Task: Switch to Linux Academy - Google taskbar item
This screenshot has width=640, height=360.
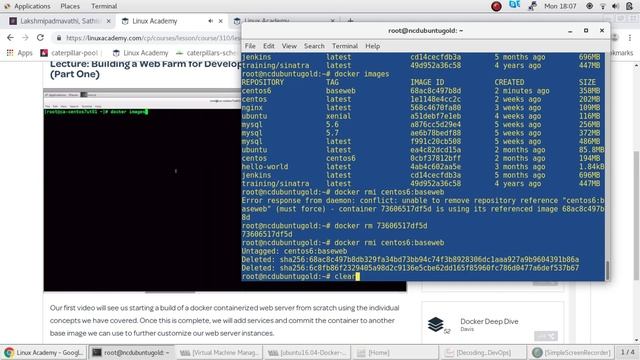Action: point(44,353)
